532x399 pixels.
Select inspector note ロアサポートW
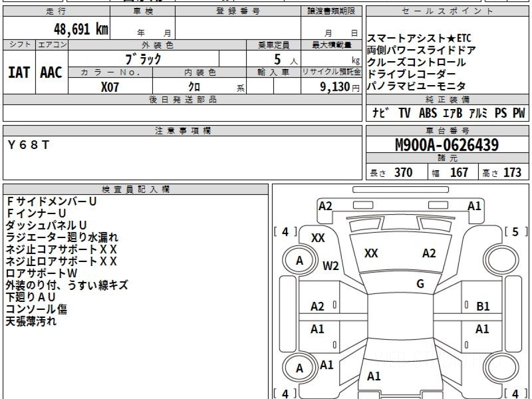[x=42, y=273]
